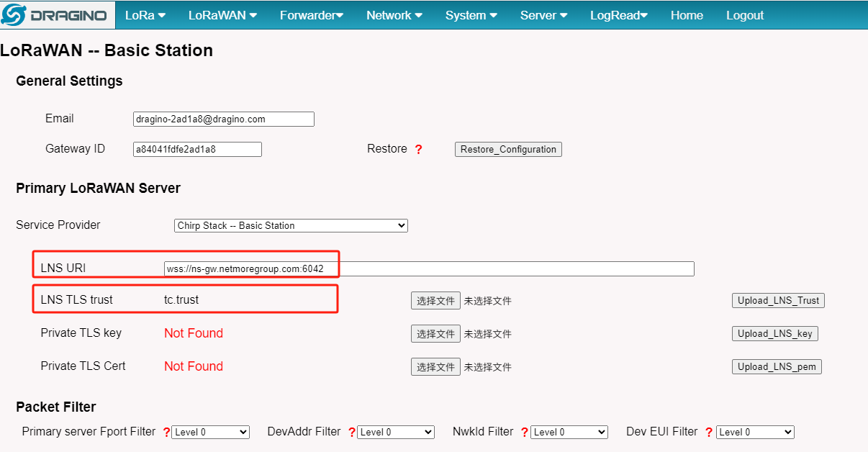Screen dimensions: 868x452
Task: Click into the LNS URI field
Action: [x=429, y=269]
